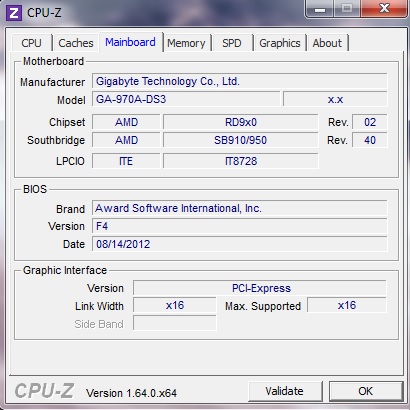Click the chipset RD9x0 field
The width and height of the screenshot is (410, 410).
point(241,122)
